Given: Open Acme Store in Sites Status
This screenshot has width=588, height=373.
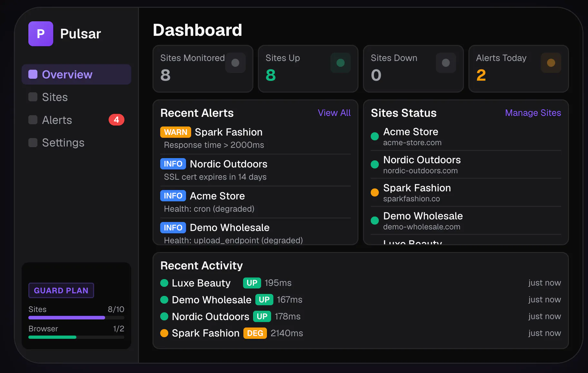Looking at the screenshot, I should (x=466, y=136).
